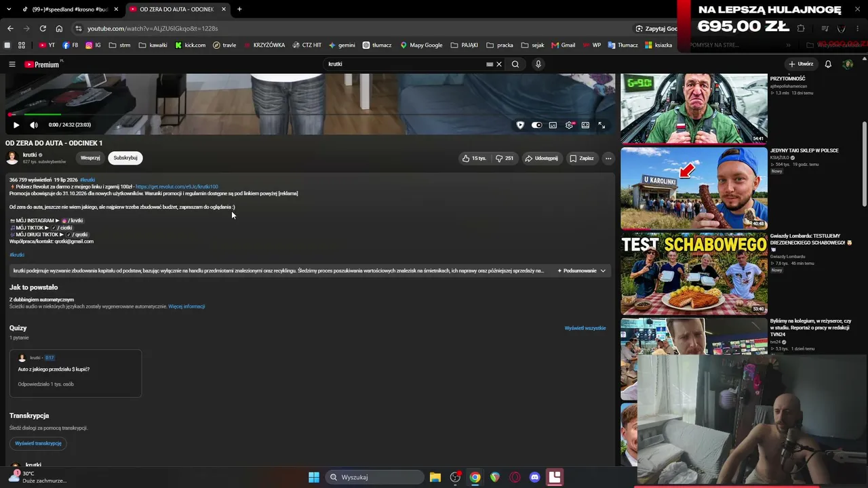Viewport: 868px width, 488px height.
Task: Open the kick.com bookmark
Action: click(191, 45)
